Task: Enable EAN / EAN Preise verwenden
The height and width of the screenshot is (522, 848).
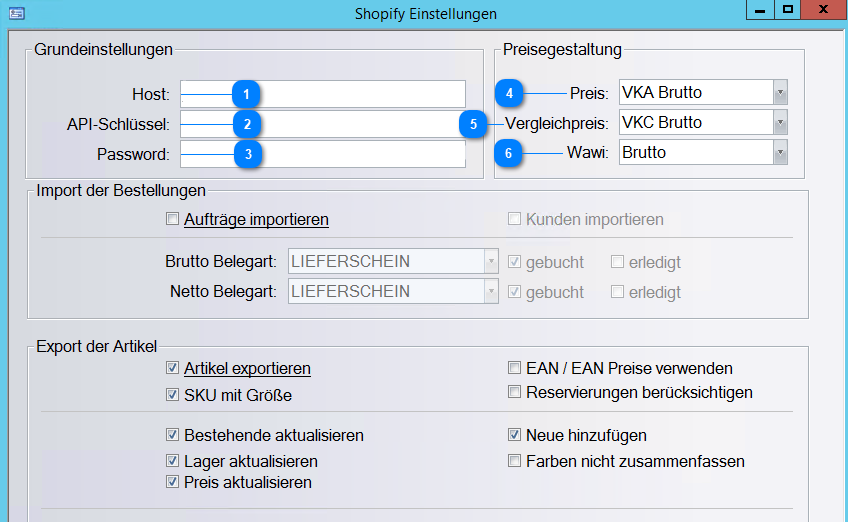Action: (x=514, y=368)
